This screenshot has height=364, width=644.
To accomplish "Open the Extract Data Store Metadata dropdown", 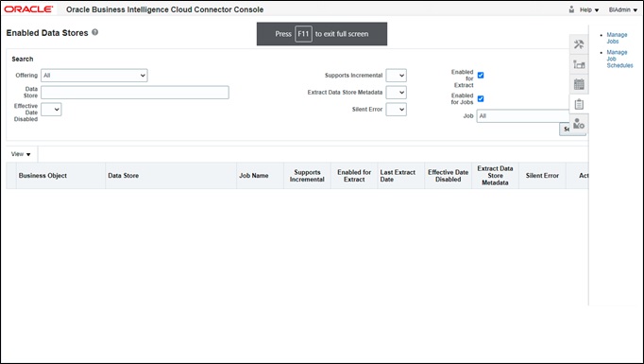I will click(396, 93).
